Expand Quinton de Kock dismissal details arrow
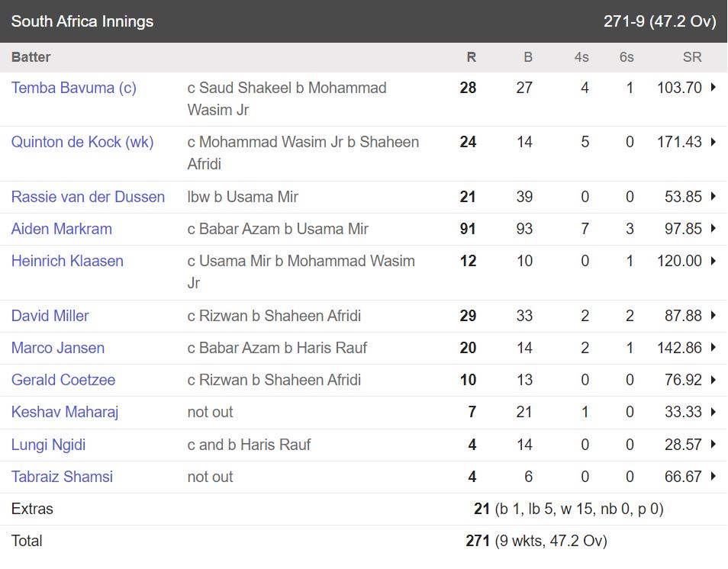The image size is (728, 569). pyautogui.click(x=714, y=142)
